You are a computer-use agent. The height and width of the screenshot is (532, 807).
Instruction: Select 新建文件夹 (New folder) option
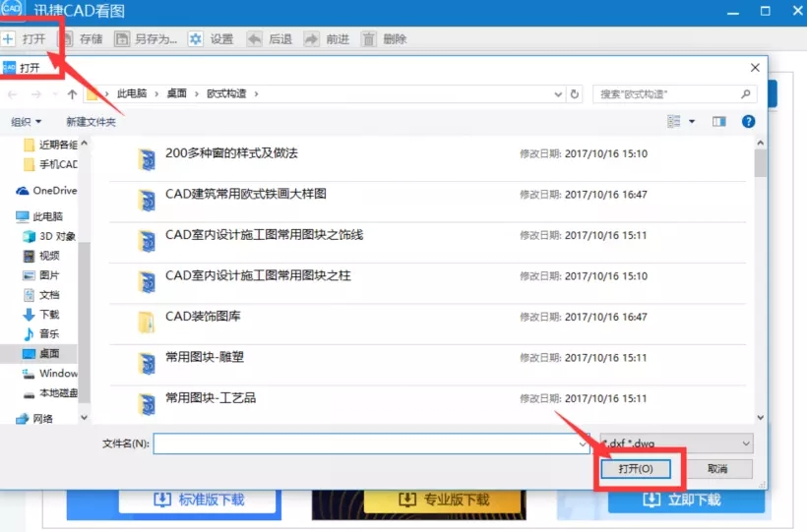91,122
